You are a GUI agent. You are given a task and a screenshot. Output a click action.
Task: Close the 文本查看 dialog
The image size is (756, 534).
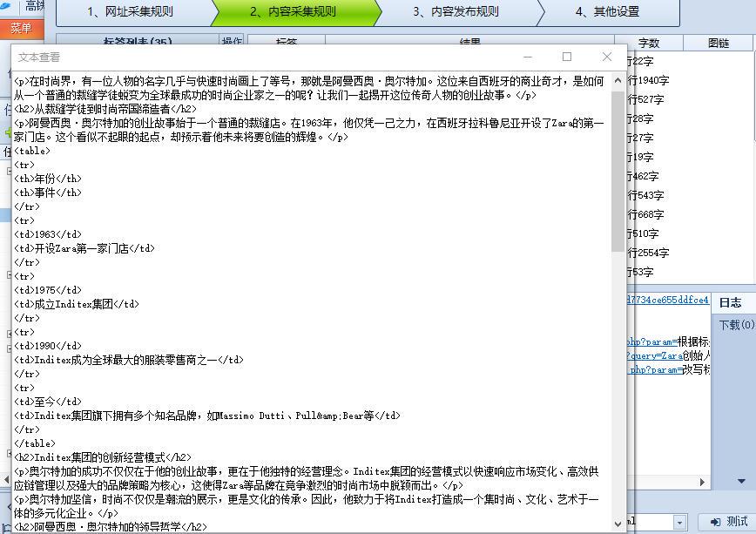[607, 57]
